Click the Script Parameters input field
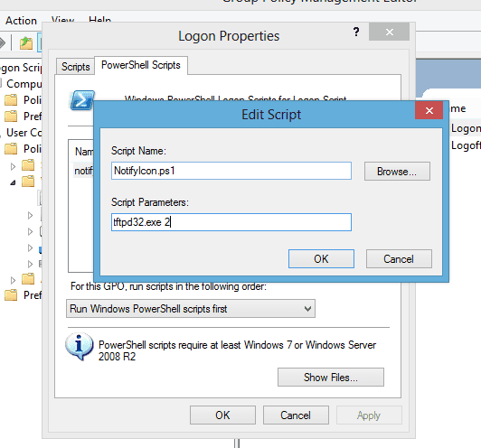Image resolution: width=481 pixels, height=448 pixels. pos(231,222)
